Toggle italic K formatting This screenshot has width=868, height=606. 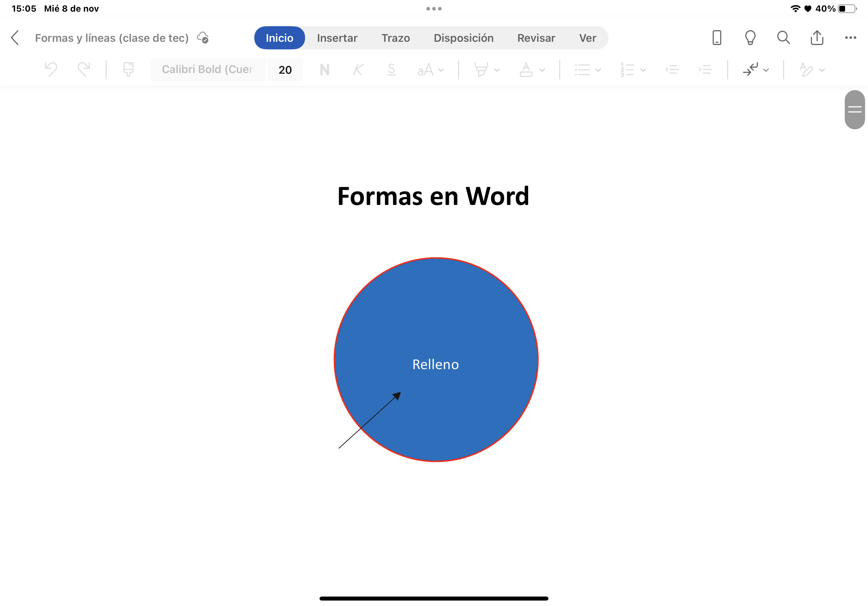[x=358, y=70]
